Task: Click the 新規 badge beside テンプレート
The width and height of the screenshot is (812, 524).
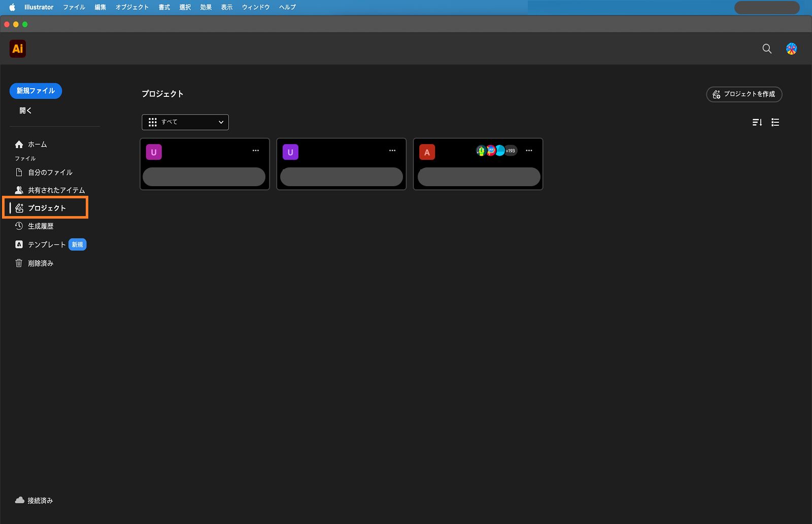Action: [x=77, y=244]
